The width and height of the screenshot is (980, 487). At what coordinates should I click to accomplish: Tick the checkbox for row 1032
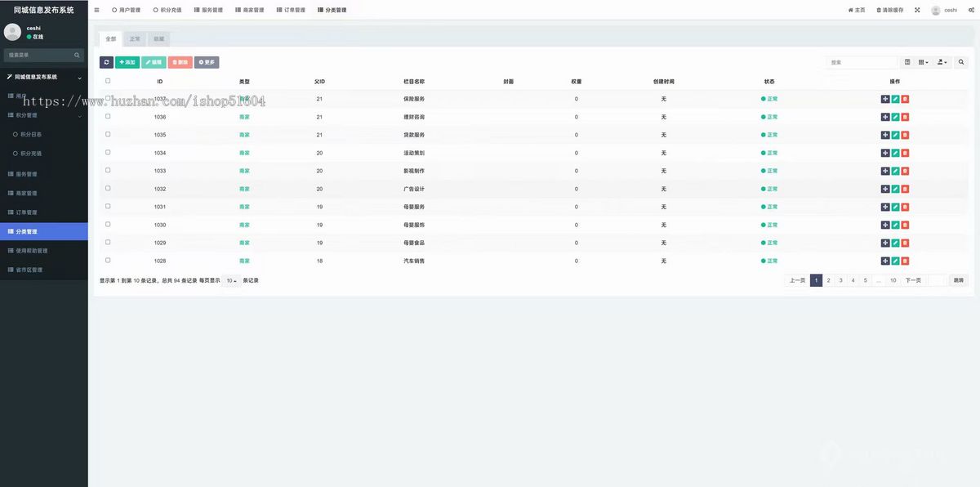tap(108, 188)
